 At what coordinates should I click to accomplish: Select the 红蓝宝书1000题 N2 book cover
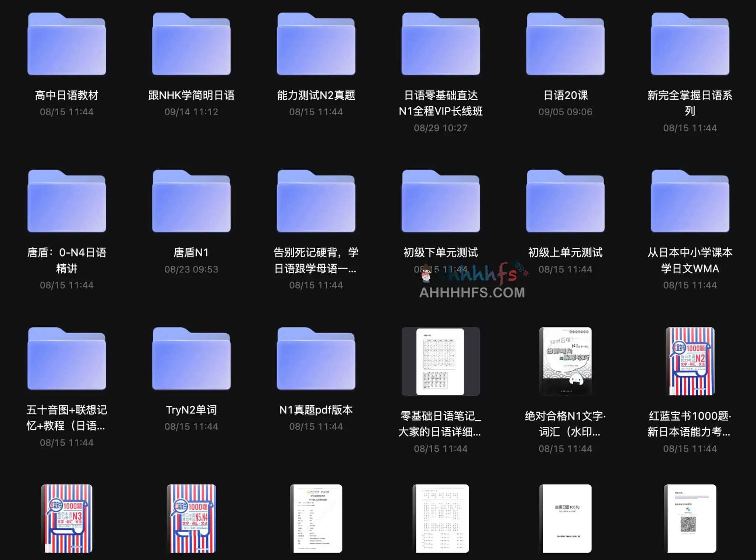tap(690, 361)
